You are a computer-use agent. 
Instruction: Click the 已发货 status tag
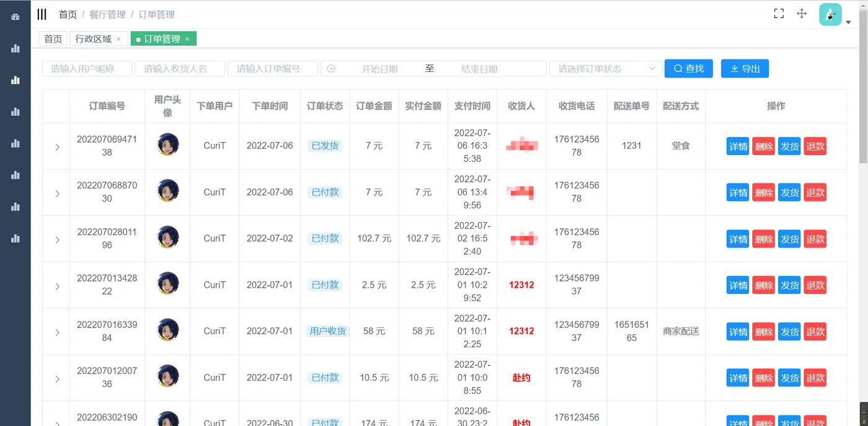(325, 146)
